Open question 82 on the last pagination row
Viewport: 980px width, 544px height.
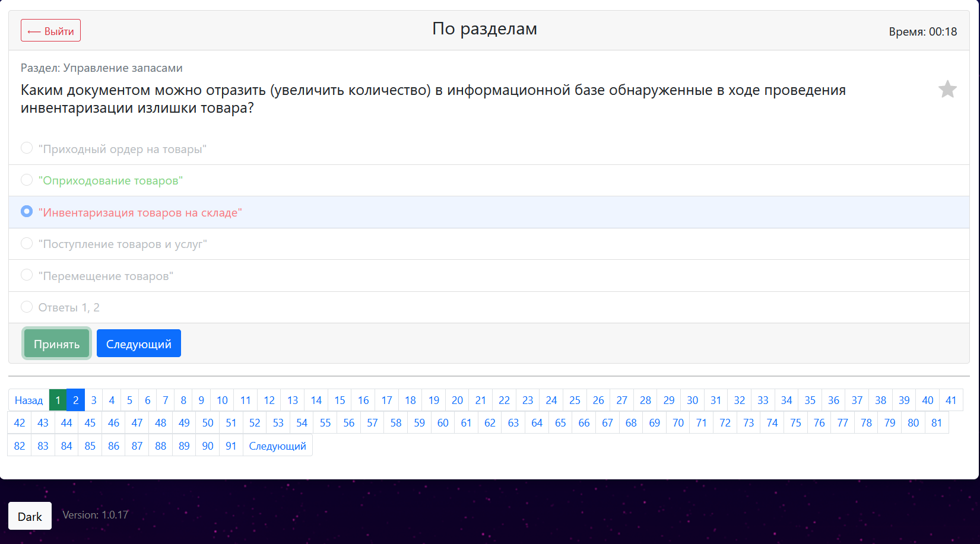click(x=19, y=445)
